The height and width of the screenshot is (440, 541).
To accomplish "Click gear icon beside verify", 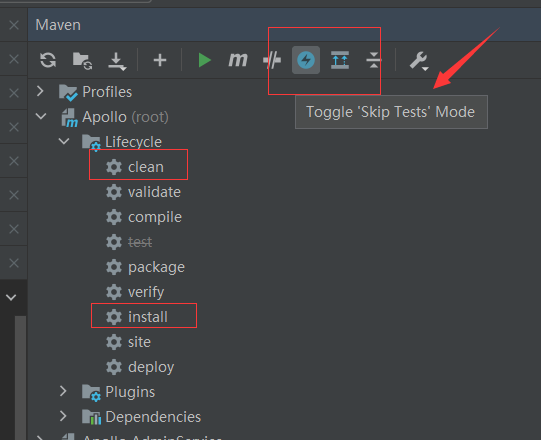I will point(114,292).
